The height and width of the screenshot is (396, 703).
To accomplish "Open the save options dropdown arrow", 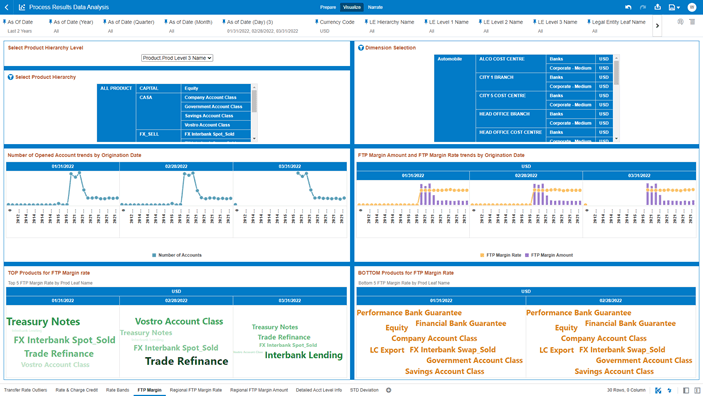I will point(678,8).
